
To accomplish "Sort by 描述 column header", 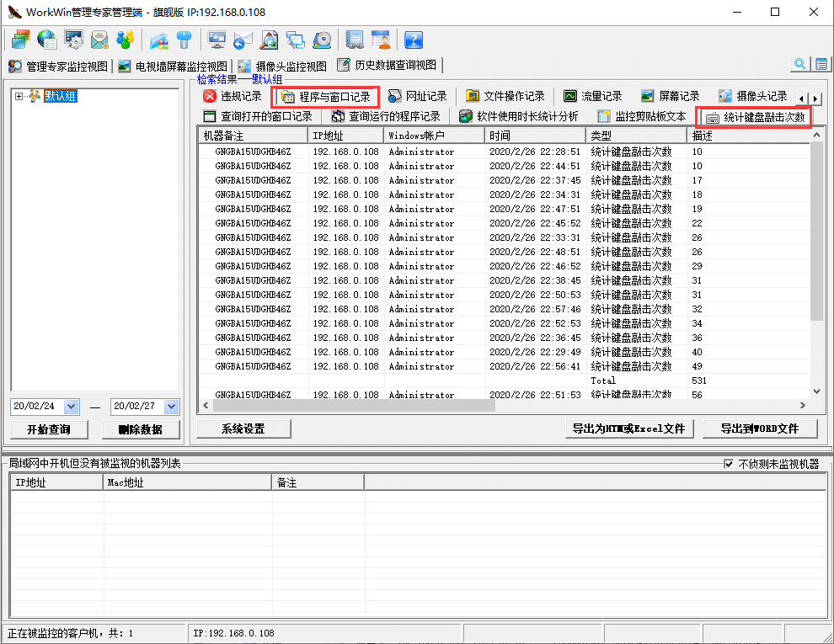I will coord(748,136).
